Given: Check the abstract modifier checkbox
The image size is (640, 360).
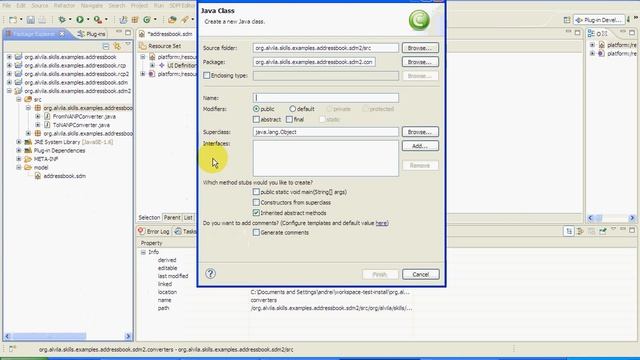Looking at the screenshot, I should coord(256,120).
